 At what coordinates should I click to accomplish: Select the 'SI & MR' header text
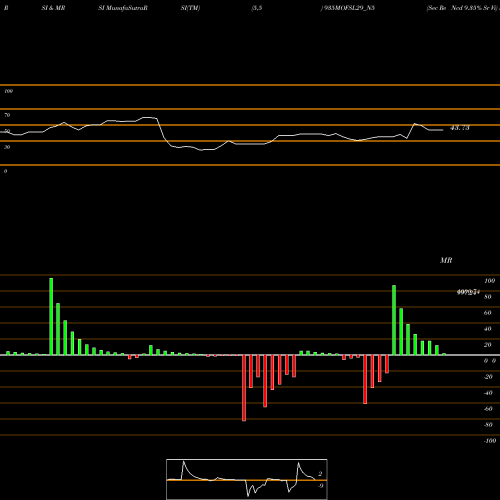(53, 8)
